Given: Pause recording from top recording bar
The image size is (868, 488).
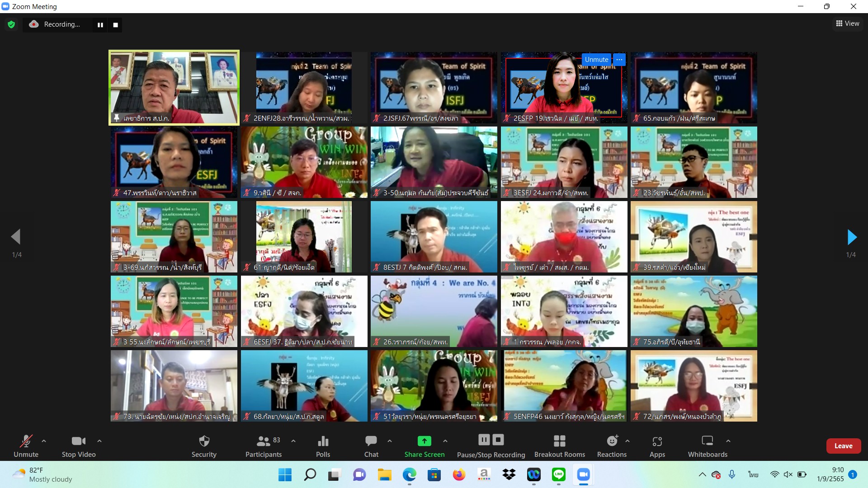Looking at the screenshot, I should click(100, 25).
